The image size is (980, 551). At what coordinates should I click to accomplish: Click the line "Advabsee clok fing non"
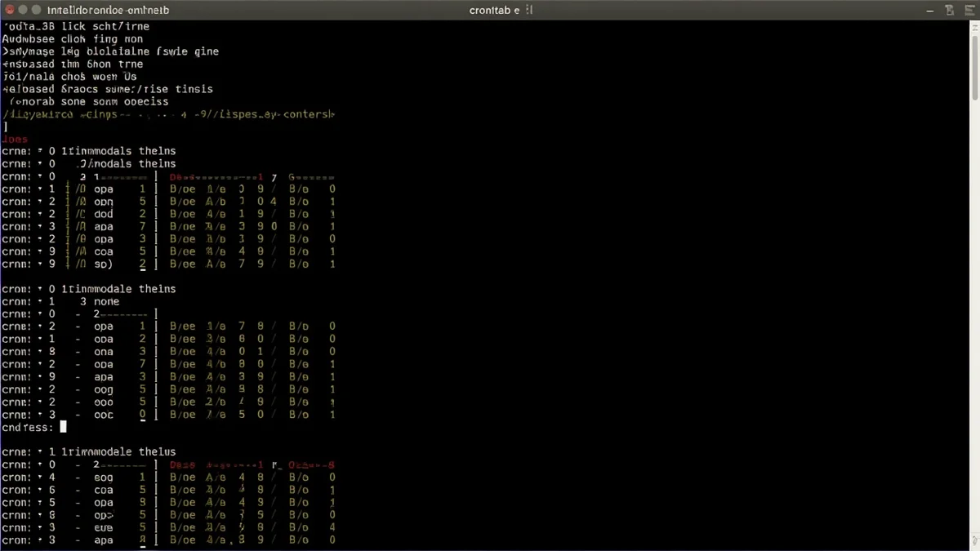73,38
